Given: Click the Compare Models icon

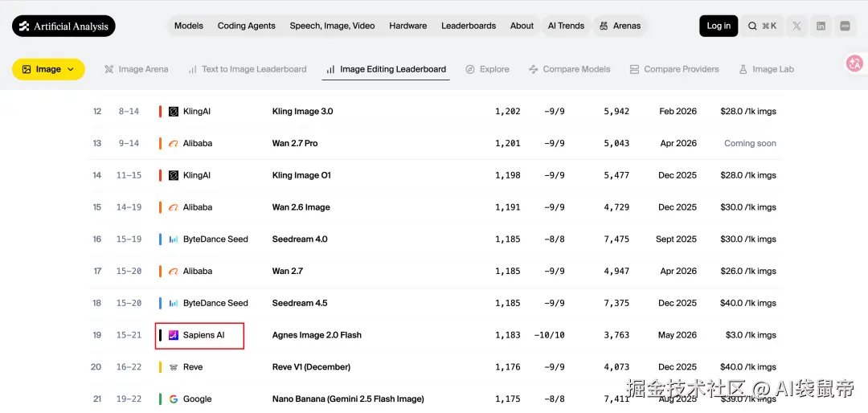Looking at the screenshot, I should (x=533, y=69).
